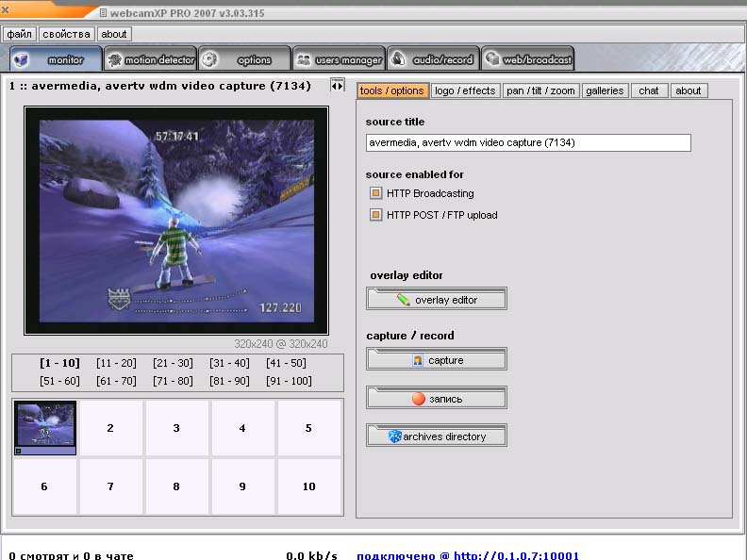Open the chat sub-tab
The height and width of the screenshot is (560, 747).
pyautogui.click(x=649, y=91)
